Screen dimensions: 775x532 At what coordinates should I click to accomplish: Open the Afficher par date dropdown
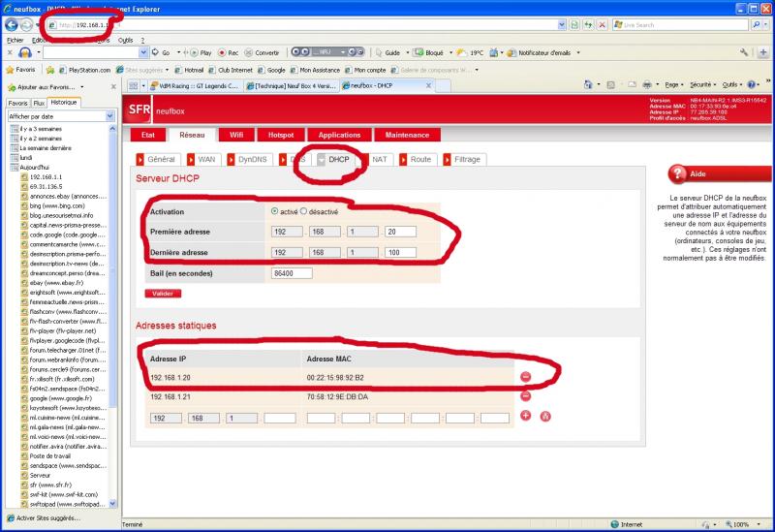(x=109, y=116)
